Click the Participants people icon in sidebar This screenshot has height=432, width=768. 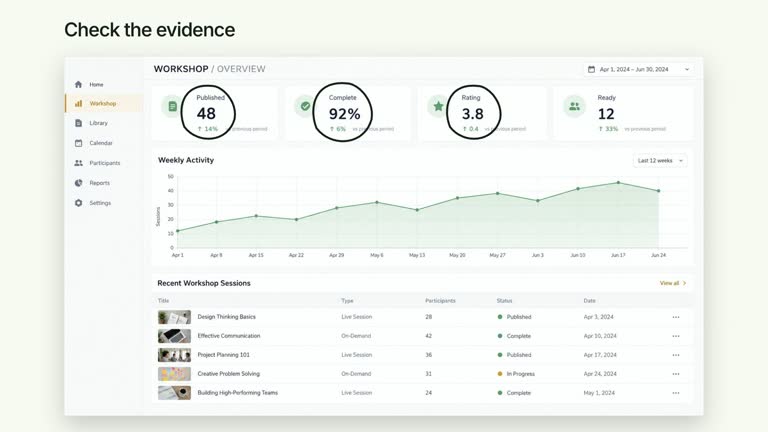pos(78,163)
